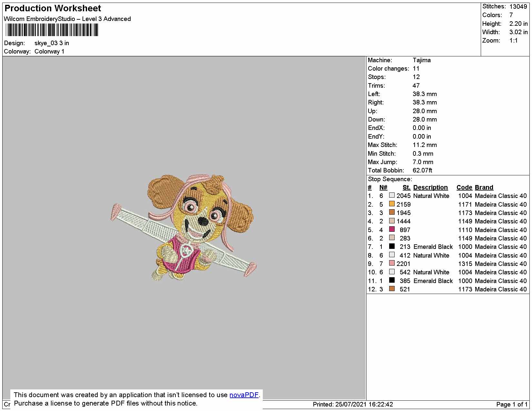
Task: Click the Emerald Black swatch in stop 7
Action: [x=392, y=246]
